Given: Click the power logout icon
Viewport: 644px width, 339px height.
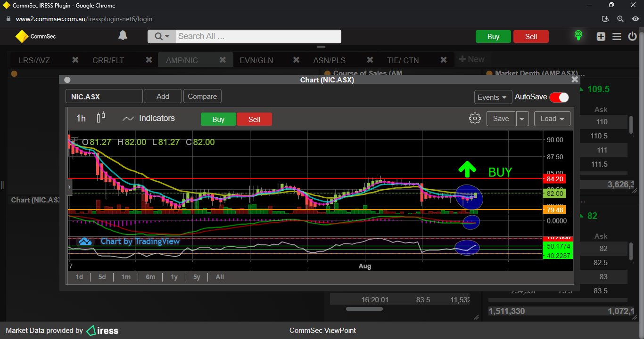Looking at the screenshot, I should pyautogui.click(x=633, y=36).
